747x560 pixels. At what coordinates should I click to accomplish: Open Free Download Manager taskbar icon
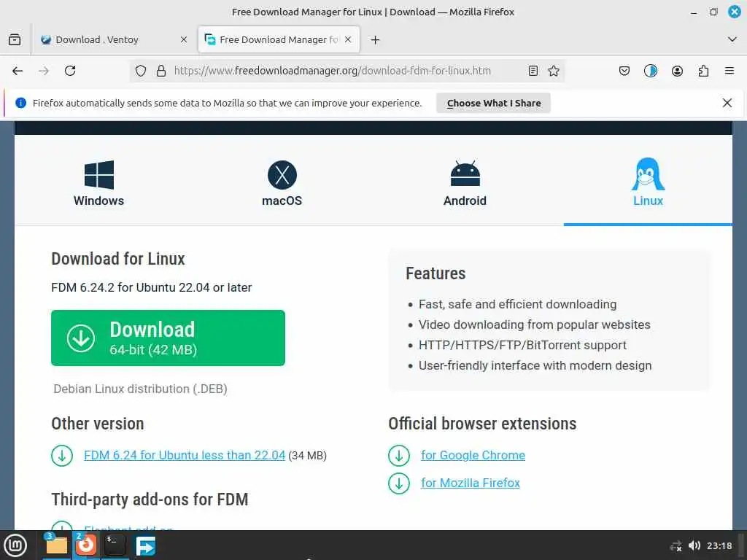(x=145, y=545)
